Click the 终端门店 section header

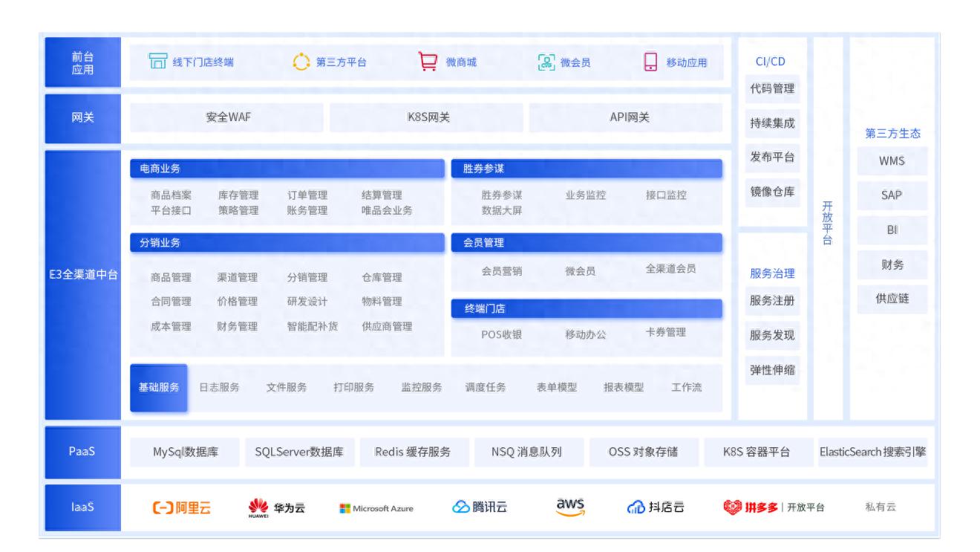(587, 309)
